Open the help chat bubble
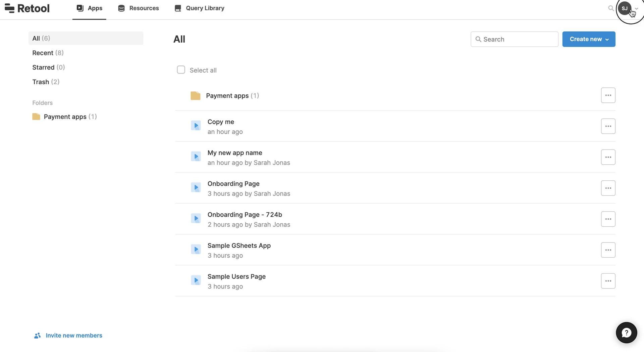Viewport: 644px width, 352px height. tap(626, 333)
